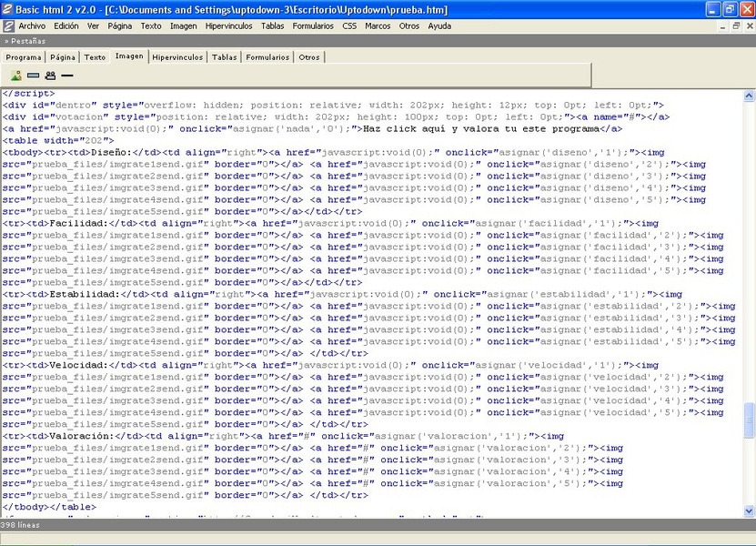Screen dimensions: 756x546
Task: Click the editor scrollbar up arrow
Action: click(x=749, y=96)
